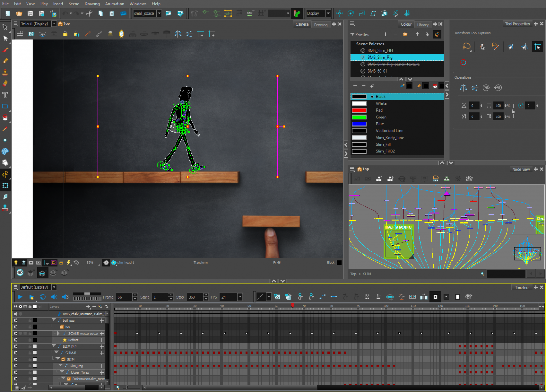
Task: Toggle visibility of the Slim_Peg layer
Action: click(16, 366)
